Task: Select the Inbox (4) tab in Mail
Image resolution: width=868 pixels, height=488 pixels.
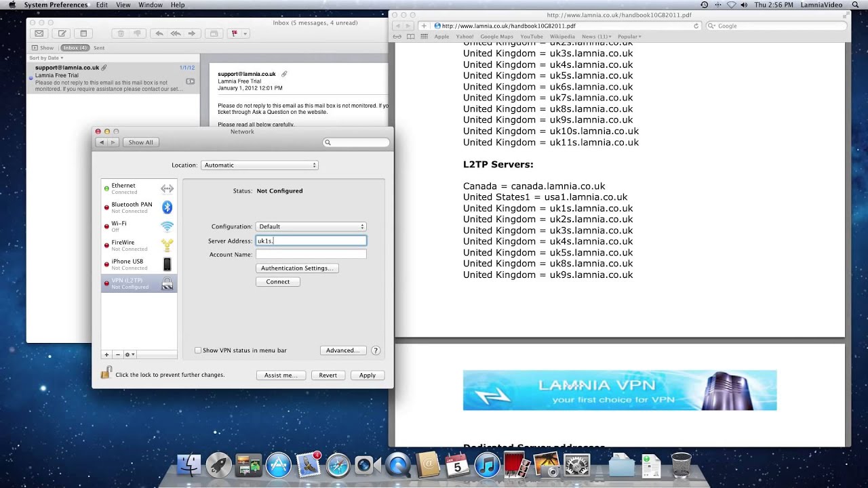Action: (75, 48)
